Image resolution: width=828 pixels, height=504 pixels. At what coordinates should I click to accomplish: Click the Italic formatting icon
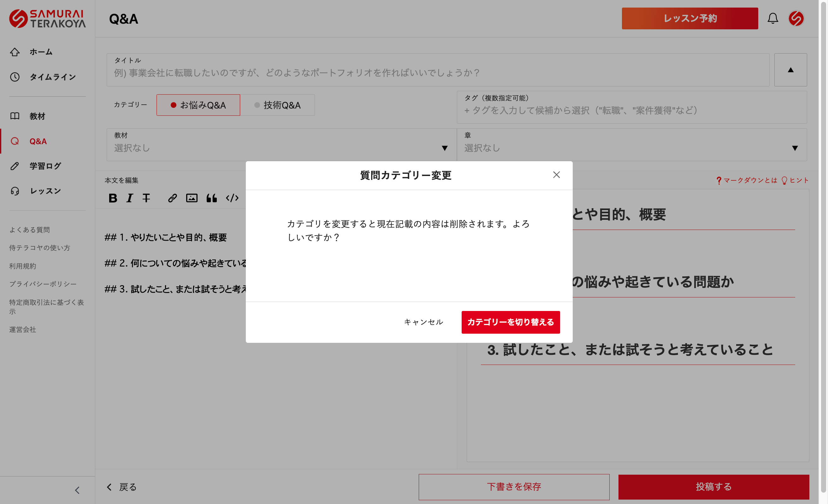[129, 198]
